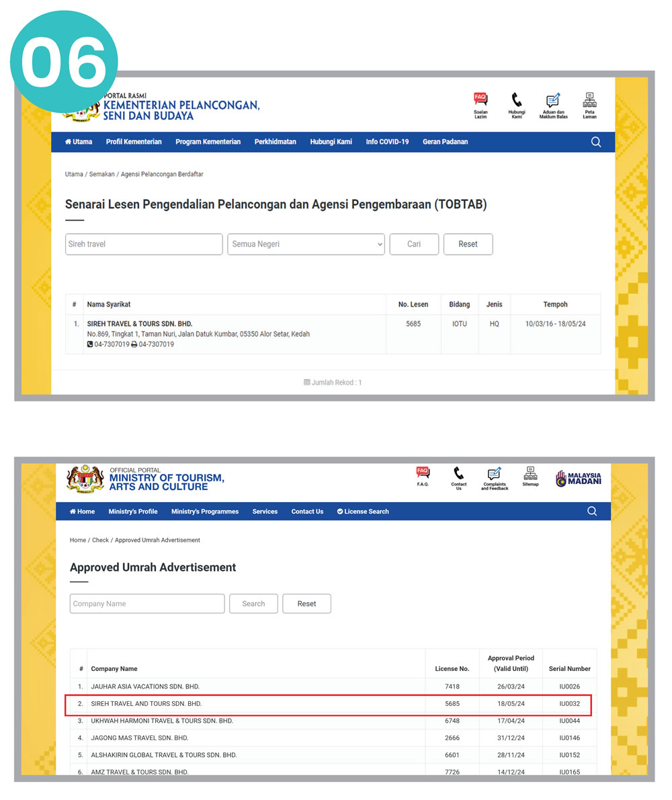
Task: Click search magnifier in English portal navbar
Action: point(592,511)
